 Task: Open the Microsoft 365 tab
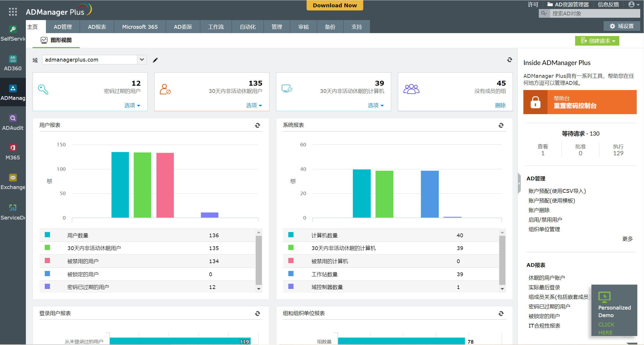[140, 27]
